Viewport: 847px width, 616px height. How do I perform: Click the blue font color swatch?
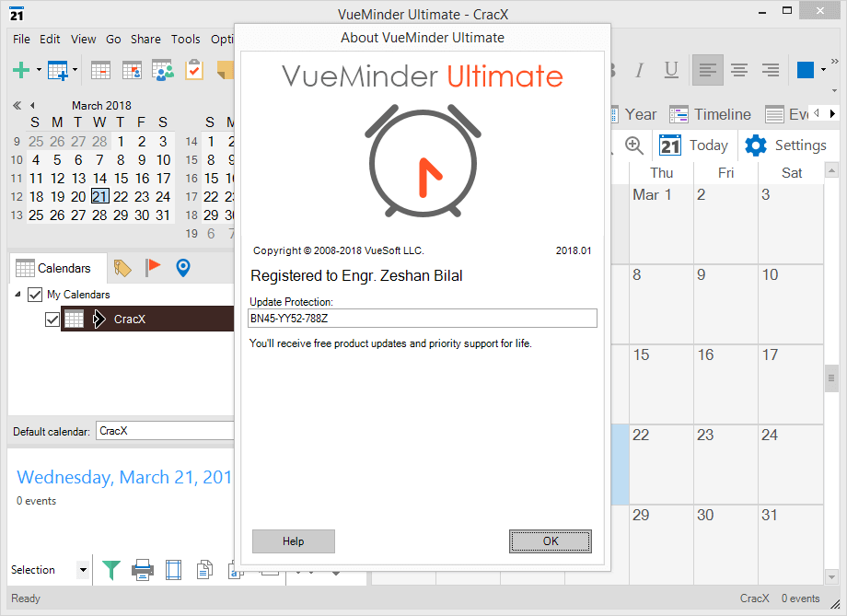pyautogui.click(x=806, y=70)
